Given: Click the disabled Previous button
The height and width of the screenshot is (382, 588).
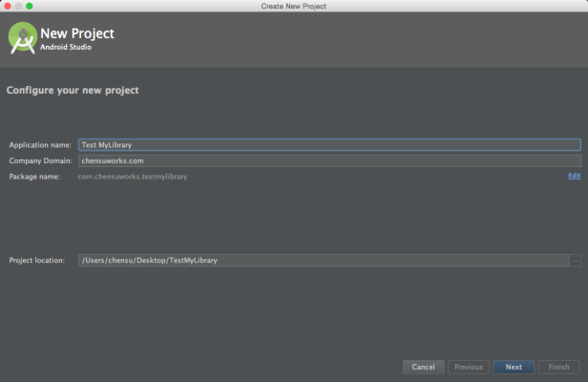Looking at the screenshot, I should [469, 367].
